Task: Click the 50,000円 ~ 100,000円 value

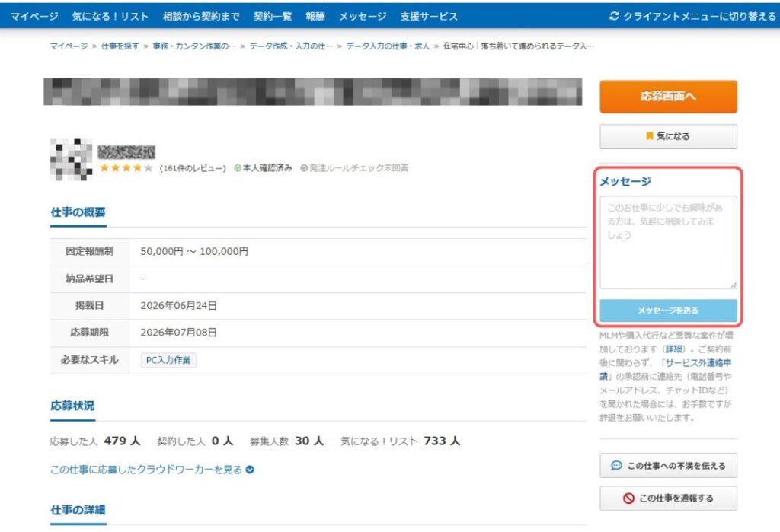Action: coord(194,252)
